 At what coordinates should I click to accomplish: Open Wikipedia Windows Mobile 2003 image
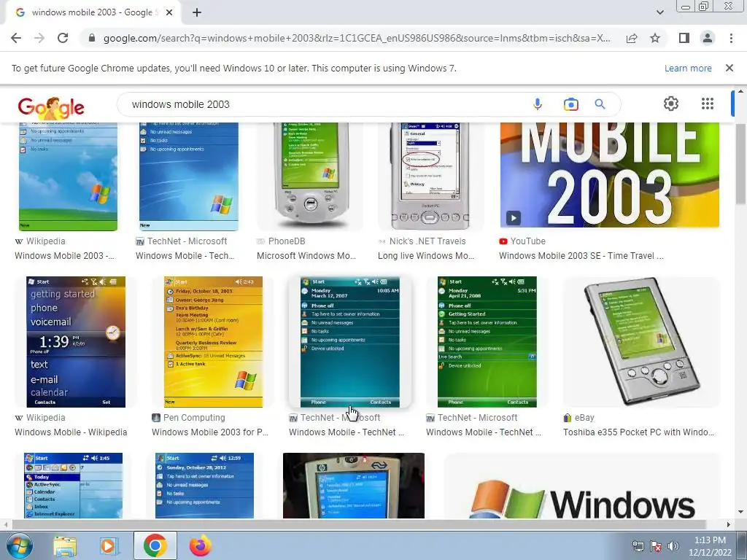coord(68,176)
